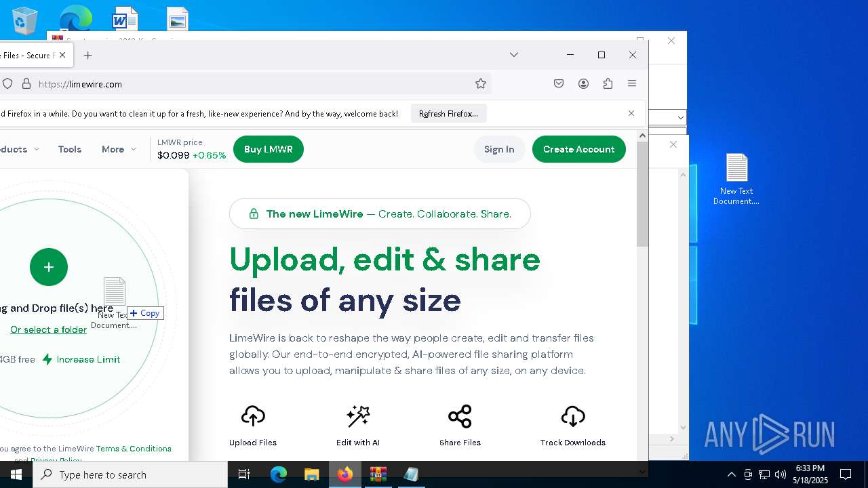Open WinRAR from taskbar
868x488 pixels.
(x=378, y=474)
